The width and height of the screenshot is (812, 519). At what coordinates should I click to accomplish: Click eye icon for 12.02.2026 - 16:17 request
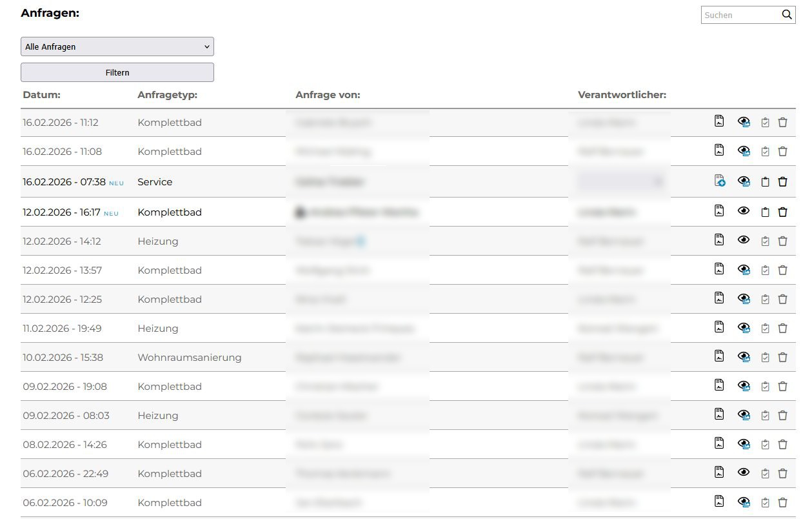tap(744, 211)
